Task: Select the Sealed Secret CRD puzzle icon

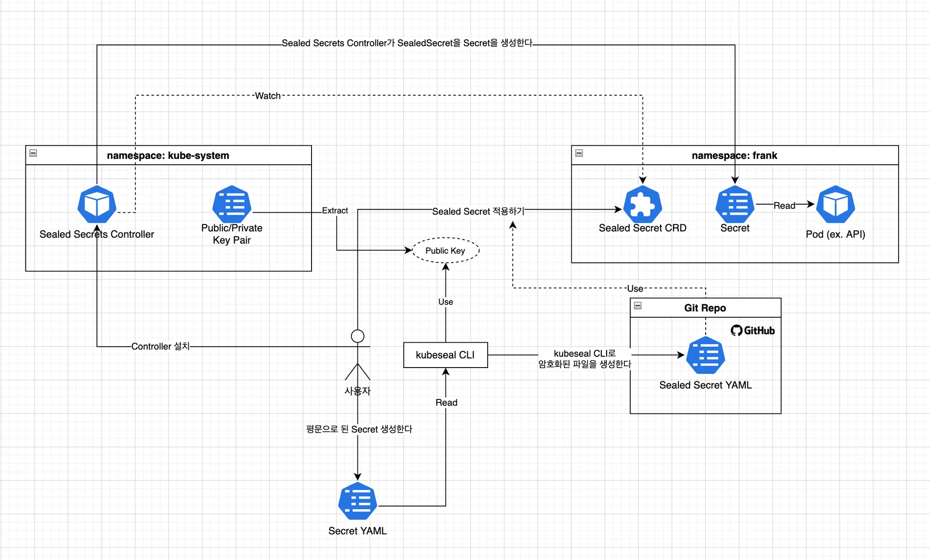Action: point(642,205)
